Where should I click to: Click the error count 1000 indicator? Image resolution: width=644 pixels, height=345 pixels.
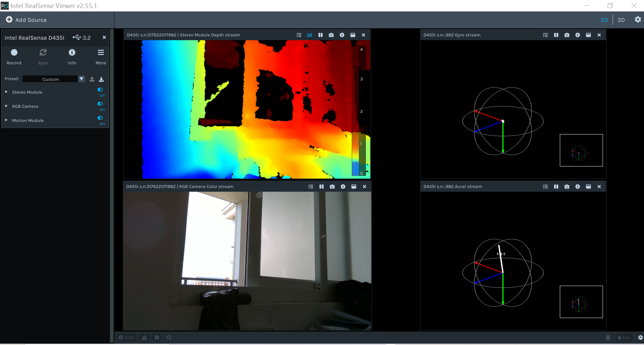pyautogui.click(x=126, y=338)
